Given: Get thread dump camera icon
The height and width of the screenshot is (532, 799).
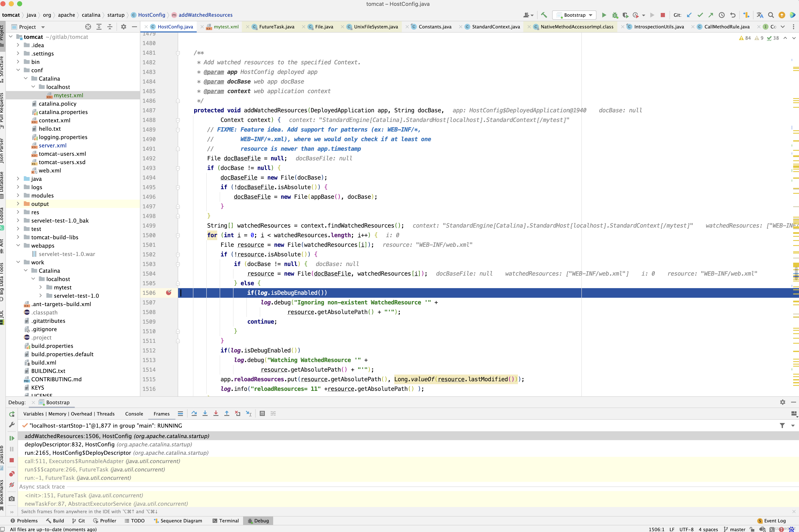Looking at the screenshot, I should (11, 498).
